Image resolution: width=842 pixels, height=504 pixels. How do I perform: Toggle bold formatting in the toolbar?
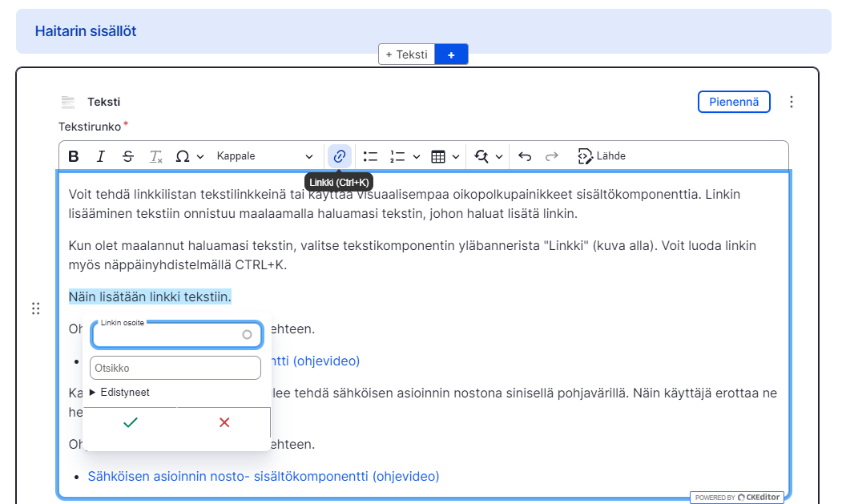click(x=74, y=156)
